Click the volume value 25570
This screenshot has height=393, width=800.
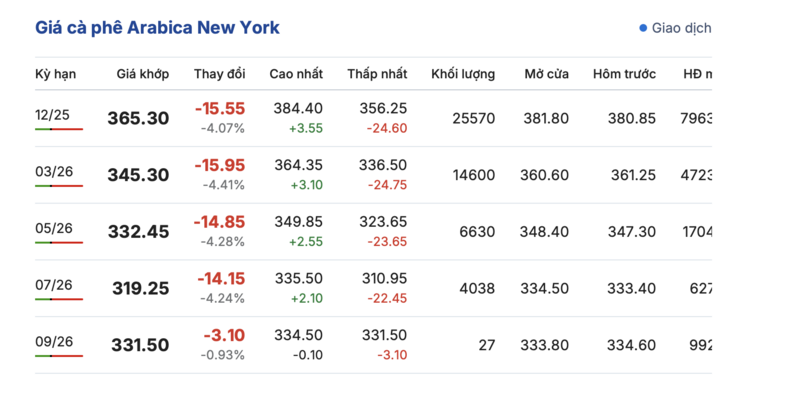[x=473, y=118]
